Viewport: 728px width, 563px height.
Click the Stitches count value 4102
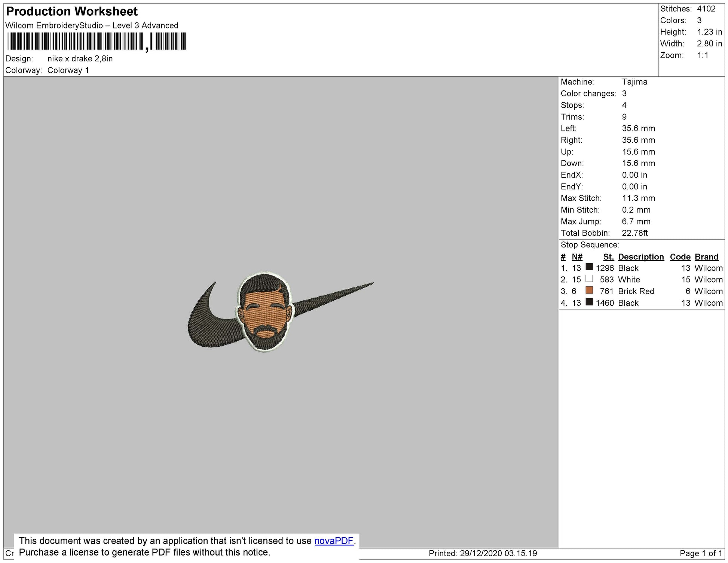[706, 9]
